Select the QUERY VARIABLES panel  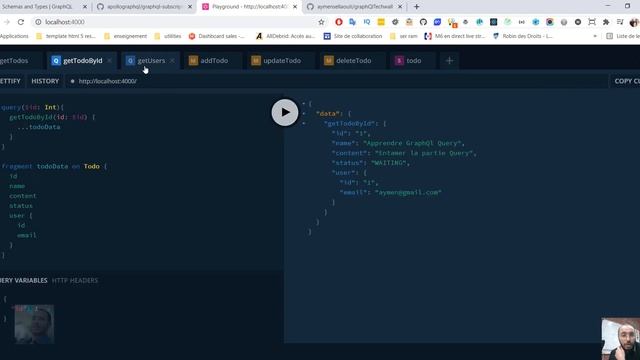point(24,280)
